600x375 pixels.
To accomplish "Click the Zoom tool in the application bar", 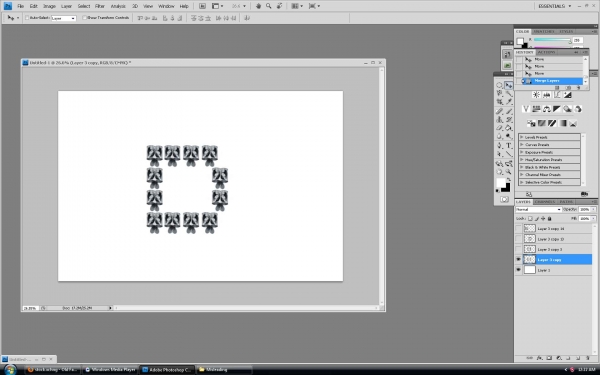I will point(269,6).
